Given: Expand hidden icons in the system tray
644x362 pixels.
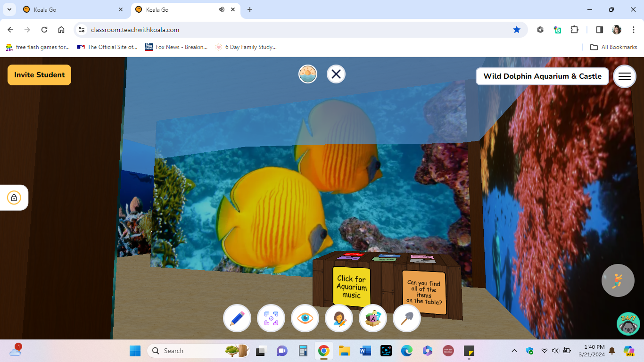Looking at the screenshot, I should [514, 351].
